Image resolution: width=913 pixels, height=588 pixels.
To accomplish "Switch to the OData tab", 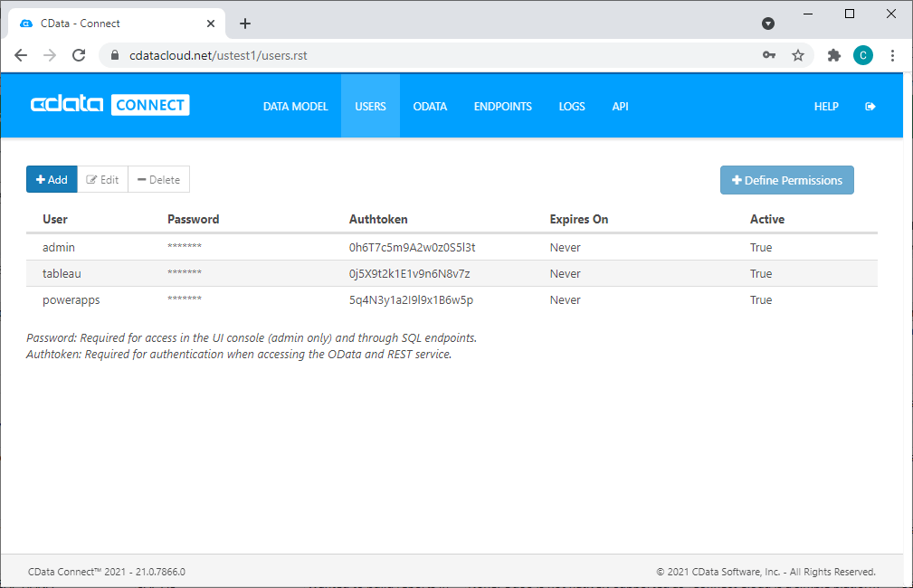I will pyautogui.click(x=430, y=106).
